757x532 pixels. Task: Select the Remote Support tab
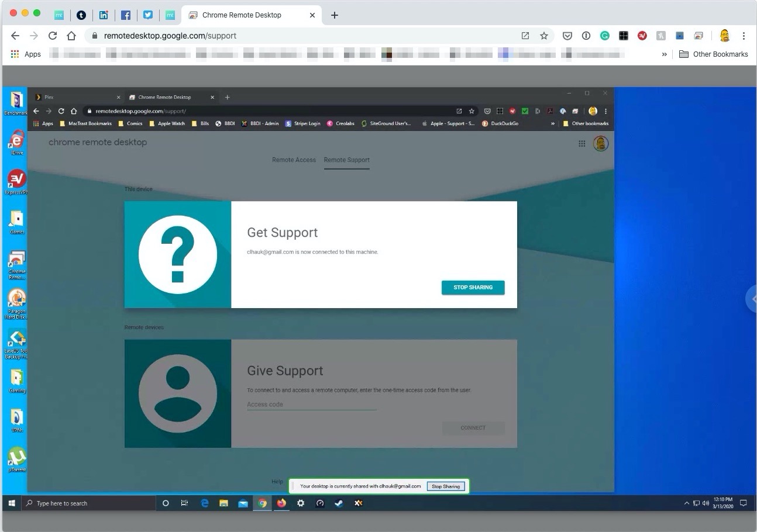tap(347, 160)
